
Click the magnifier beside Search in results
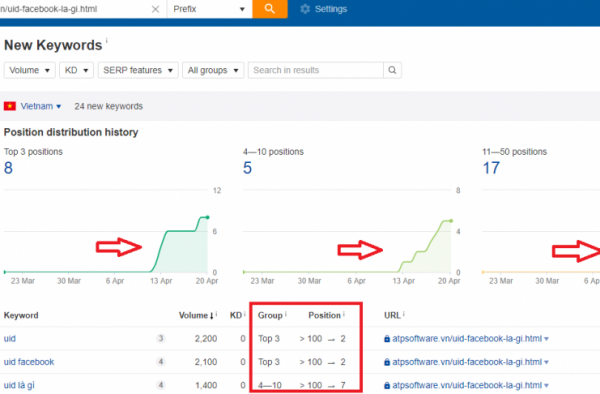[392, 70]
